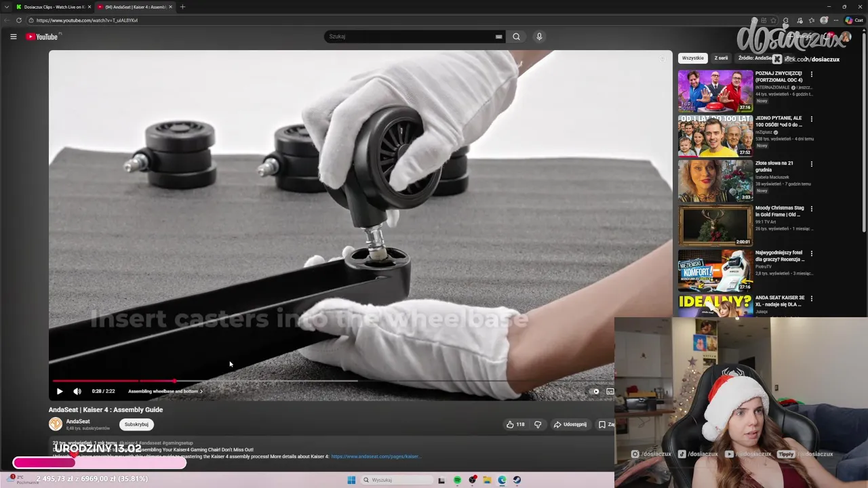
Task: Open 'Najwygodniejszy fotel dla graczy' video title
Action: tap(780, 256)
